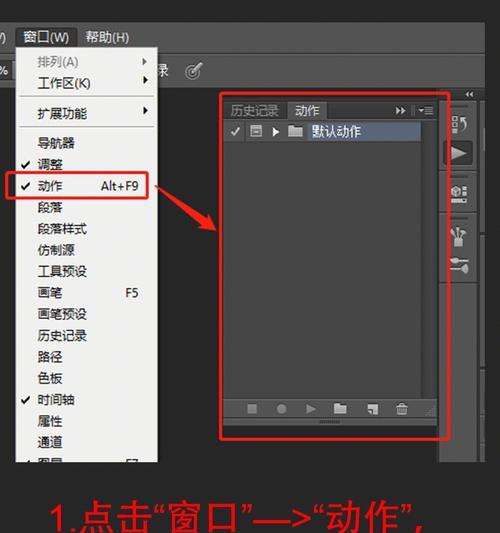Uncheck the 调整 panel entry
The width and height of the screenshot is (500, 533).
coord(87,165)
